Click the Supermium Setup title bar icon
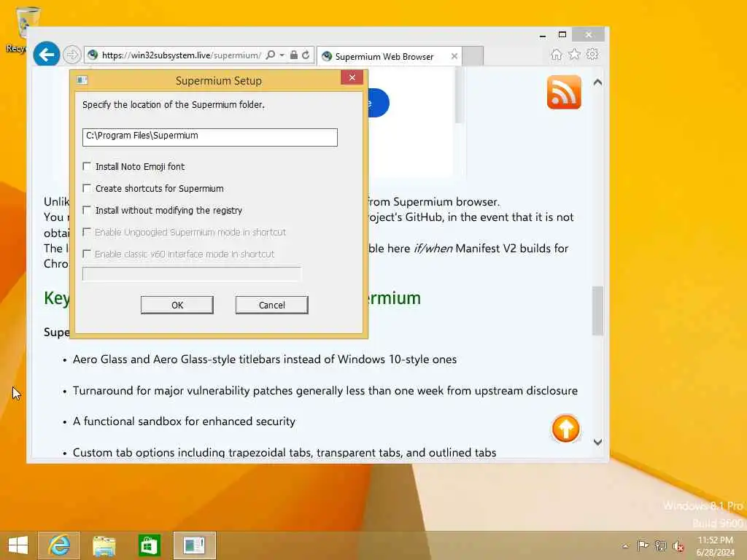 click(82, 80)
